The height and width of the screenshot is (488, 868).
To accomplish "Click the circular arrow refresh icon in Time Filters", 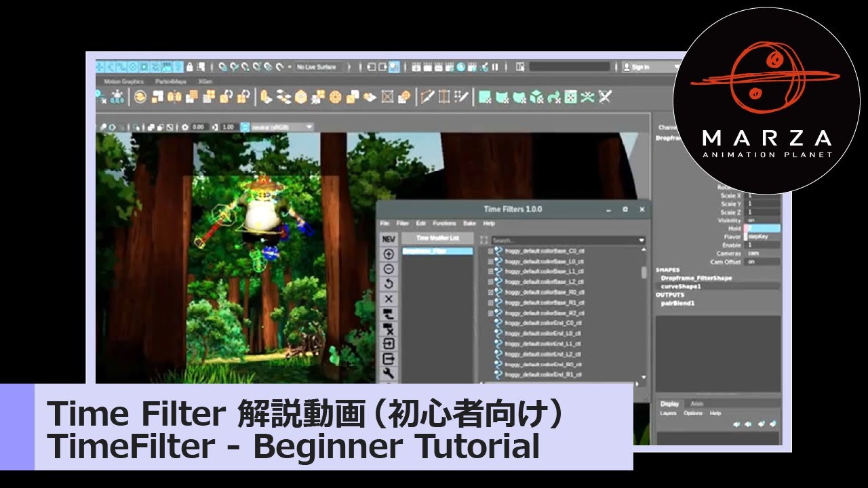I will pyautogui.click(x=389, y=284).
